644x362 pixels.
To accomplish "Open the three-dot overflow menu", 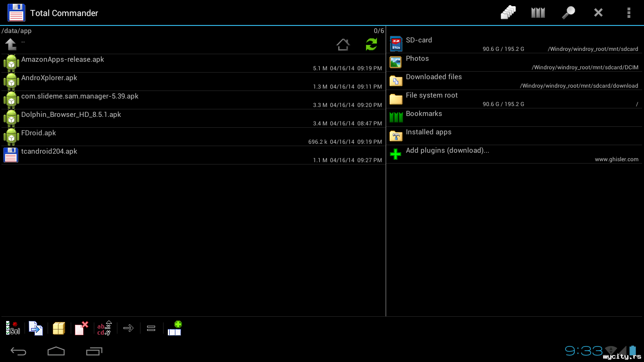I will pos(628,13).
